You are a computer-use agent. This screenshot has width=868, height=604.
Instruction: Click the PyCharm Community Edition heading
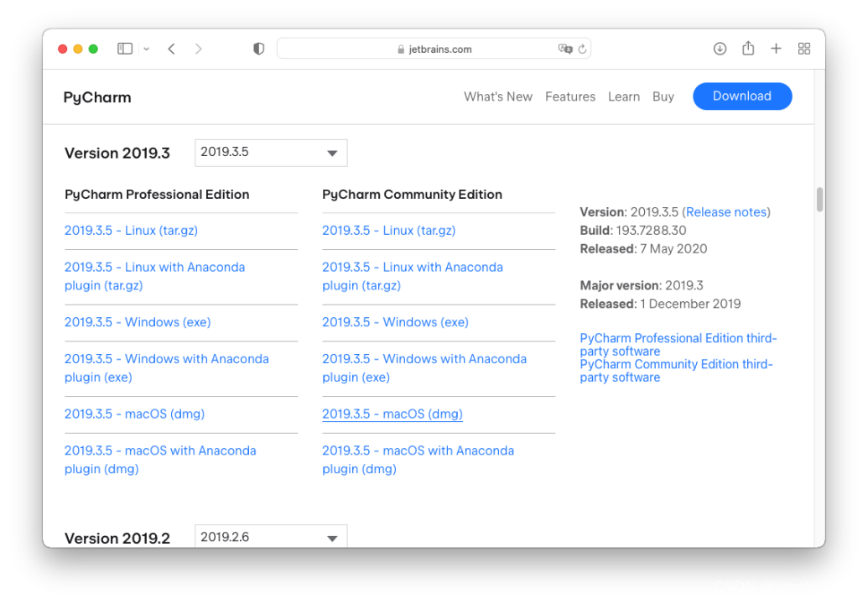(x=413, y=195)
